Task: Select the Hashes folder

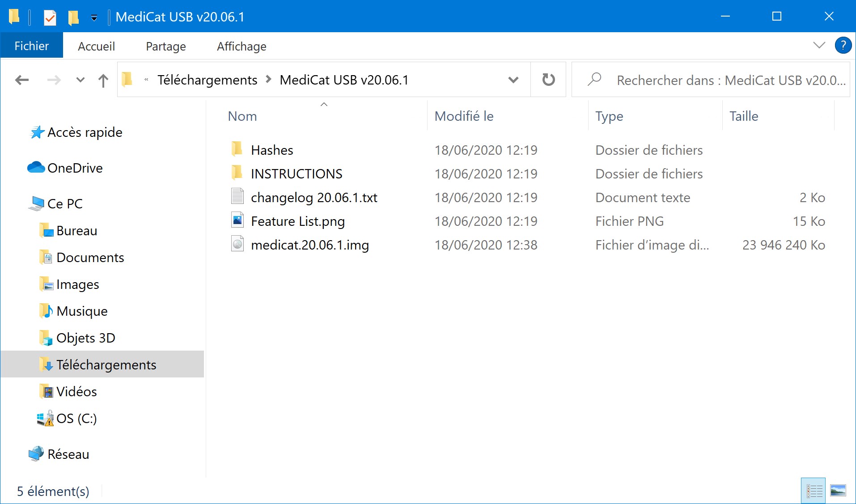Action: coord(272,150)
